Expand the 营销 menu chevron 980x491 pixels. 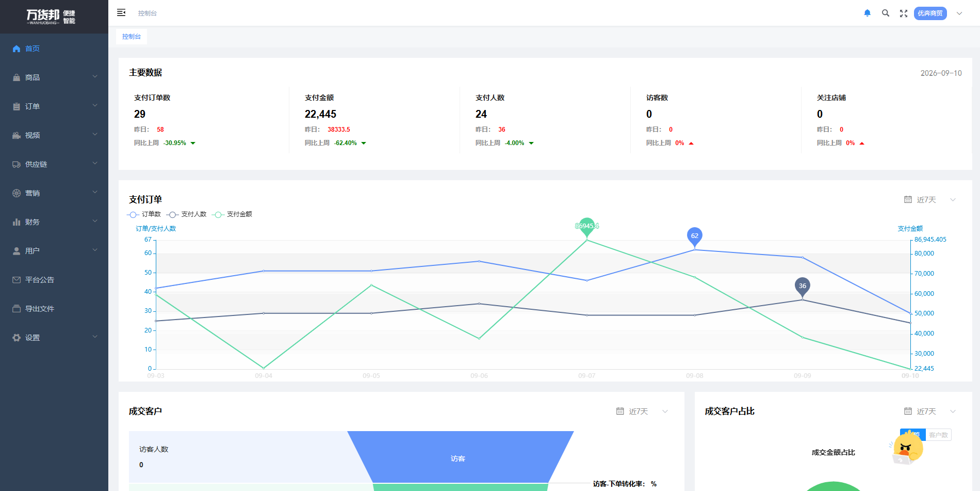click(x=95, y=193)
